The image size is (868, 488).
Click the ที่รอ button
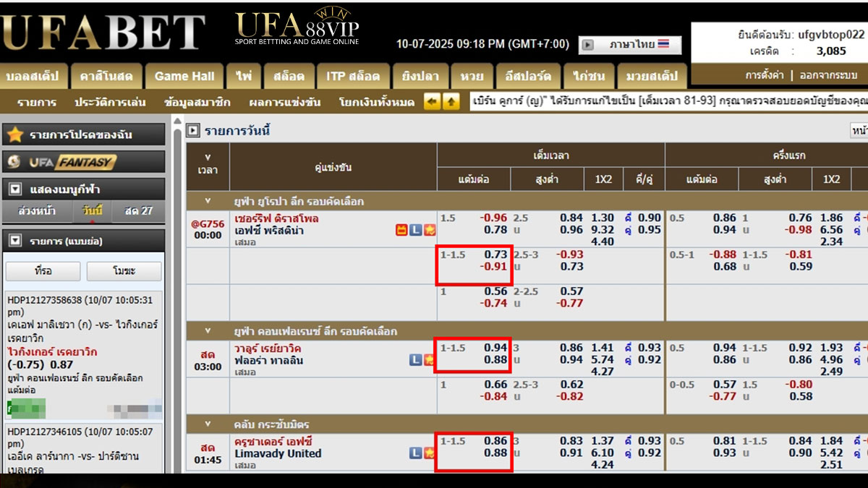pos(43,271)
